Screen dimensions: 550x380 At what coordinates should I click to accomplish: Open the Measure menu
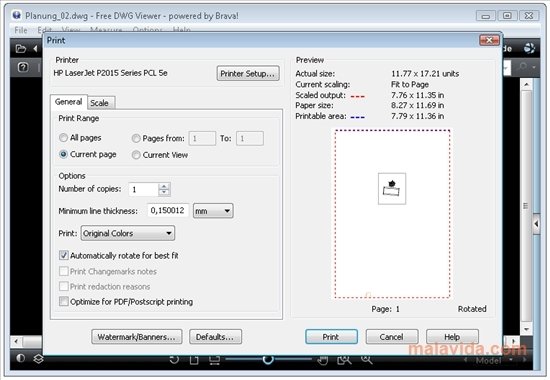click(106, 30)
